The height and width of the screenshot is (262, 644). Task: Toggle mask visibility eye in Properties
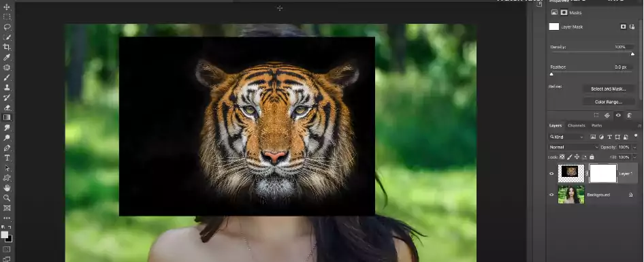coord(618,116)
